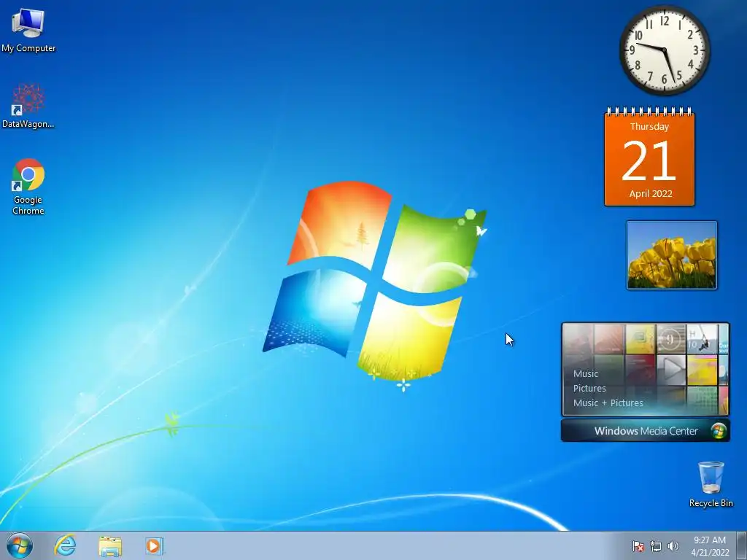Click the April 2022 text on the calendar gadget
The width and height of the screenshot is (747, 560).
(650, 194)
